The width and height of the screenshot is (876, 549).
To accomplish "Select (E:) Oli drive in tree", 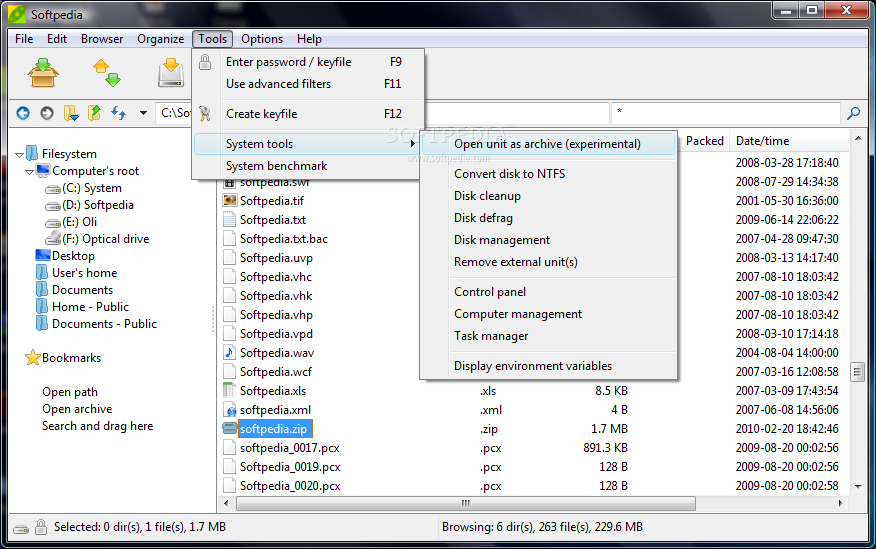I will [x=79, y=222].
